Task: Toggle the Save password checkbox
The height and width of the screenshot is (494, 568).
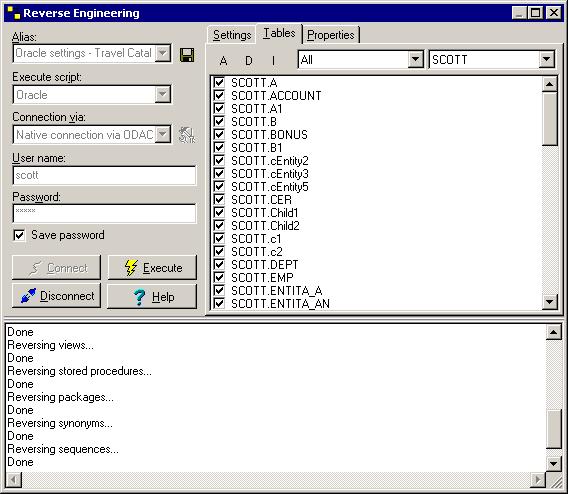Action: pyautogui.click(x=19, y=235)
